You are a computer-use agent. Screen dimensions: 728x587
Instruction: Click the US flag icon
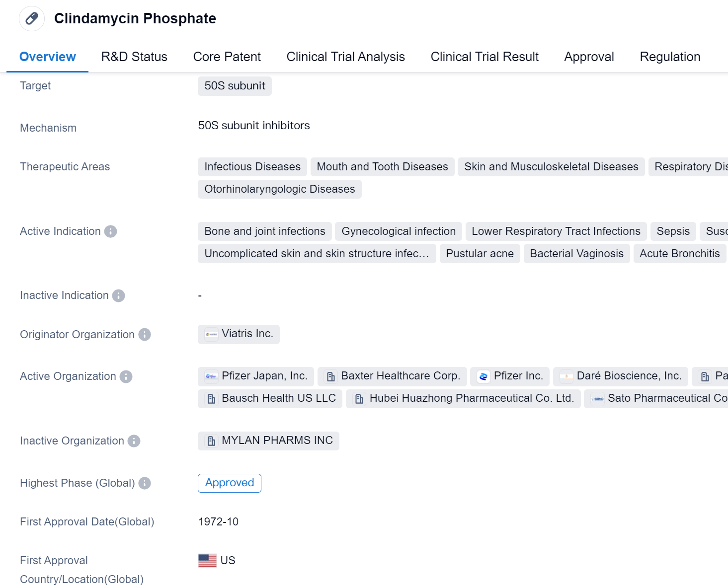(x=207, y=561)
